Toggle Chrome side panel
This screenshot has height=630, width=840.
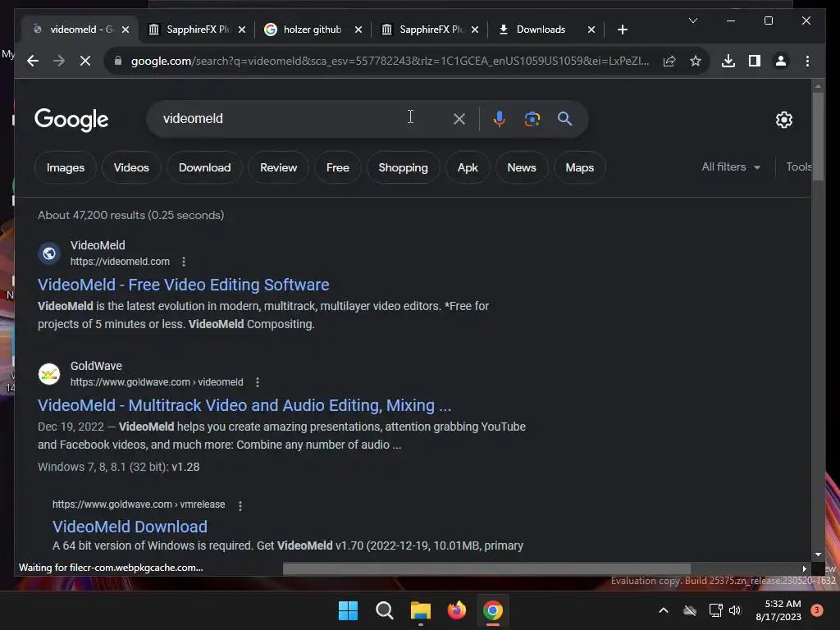755,61
